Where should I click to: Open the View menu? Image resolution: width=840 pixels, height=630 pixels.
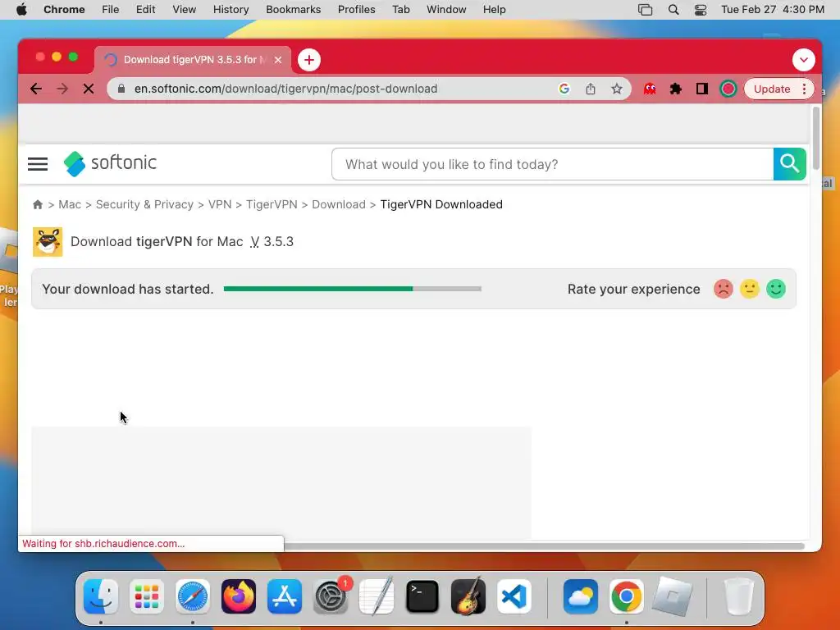tap(184, 10)
